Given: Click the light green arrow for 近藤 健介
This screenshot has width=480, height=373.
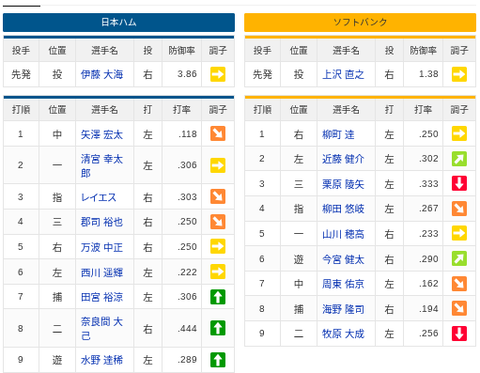Looking at the screenshot, I should pyautogui.click(x=459, y=159).
